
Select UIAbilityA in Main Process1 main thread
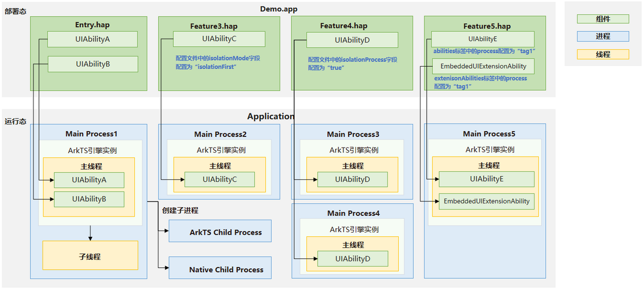coord(89,180)
